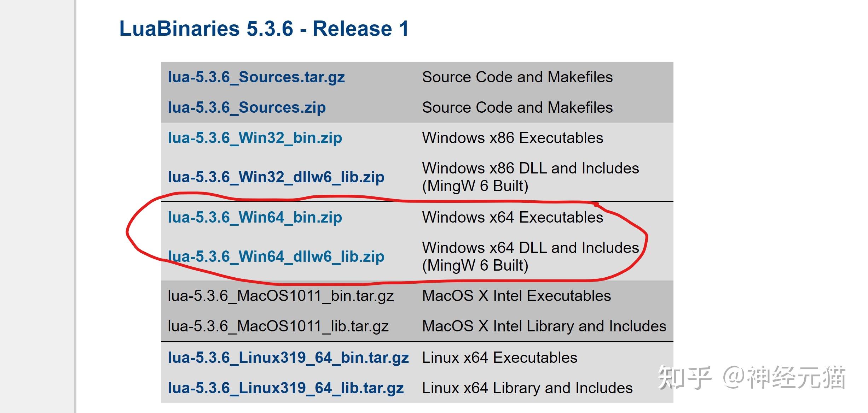The height and width of the screenshot is (413, 868).
Task: Click the Windows x64 Executables description
Action: [513, 217]
